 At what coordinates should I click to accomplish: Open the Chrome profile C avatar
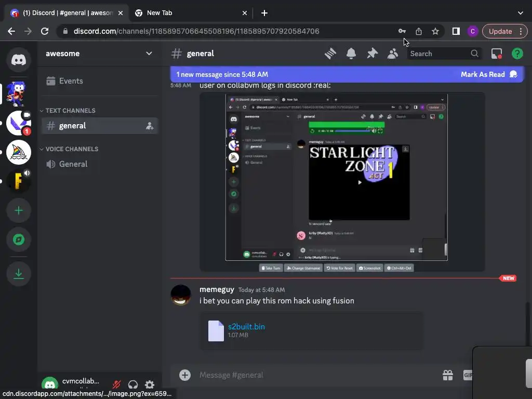(473, 31)
